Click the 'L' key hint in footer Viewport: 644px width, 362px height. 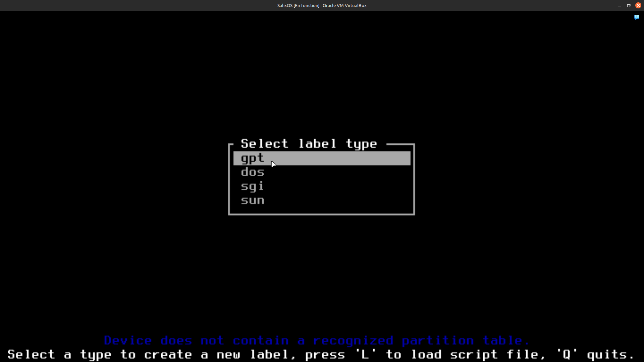[365, 354]
